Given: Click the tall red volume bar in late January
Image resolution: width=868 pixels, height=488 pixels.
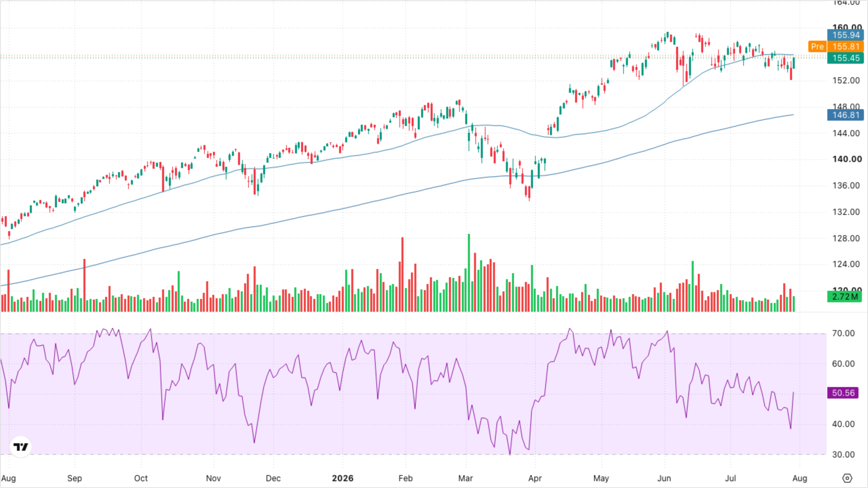Looking at the screenshot, I should click(x=402, y=274).
